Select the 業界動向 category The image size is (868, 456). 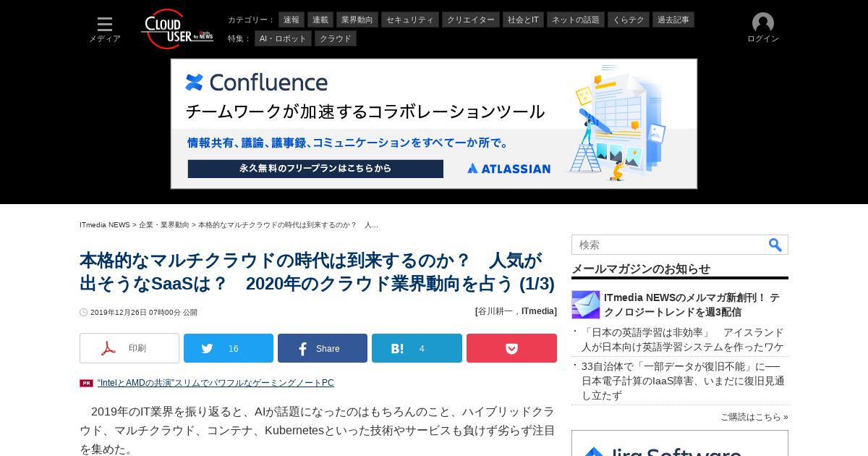(357, 20)
